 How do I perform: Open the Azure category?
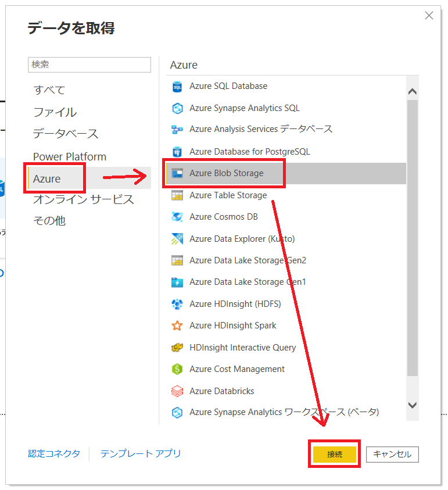coord(89,178)
